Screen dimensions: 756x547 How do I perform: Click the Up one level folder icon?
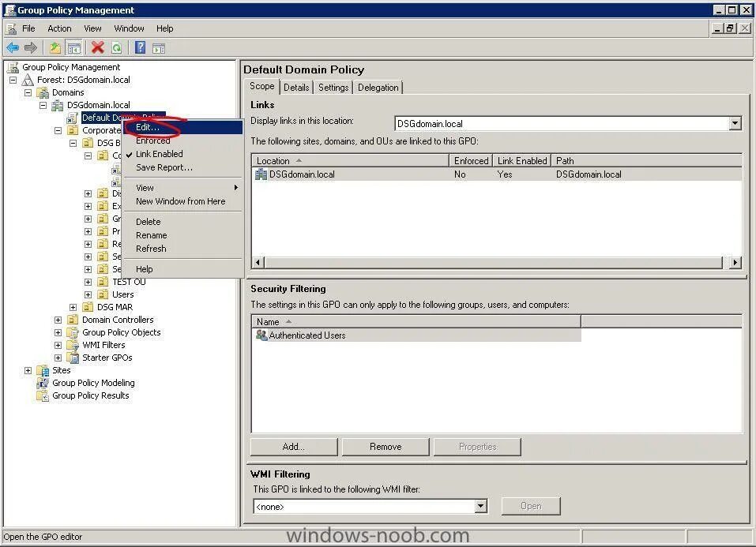(55, 47)
